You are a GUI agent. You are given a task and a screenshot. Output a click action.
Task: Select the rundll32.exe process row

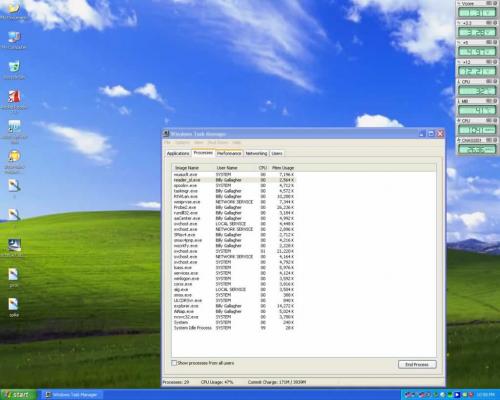click(234, 213)
